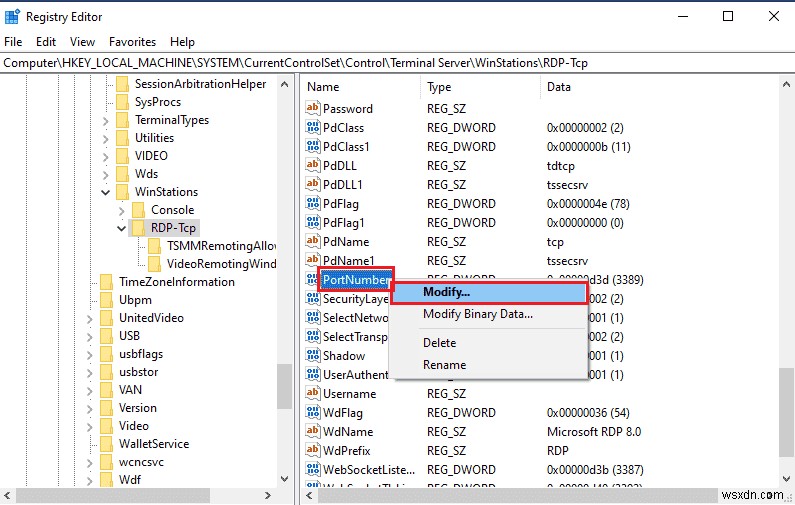The image size is (795, 505).
Task: Click tree pane scroll up arrow
Action: [284, 84]
